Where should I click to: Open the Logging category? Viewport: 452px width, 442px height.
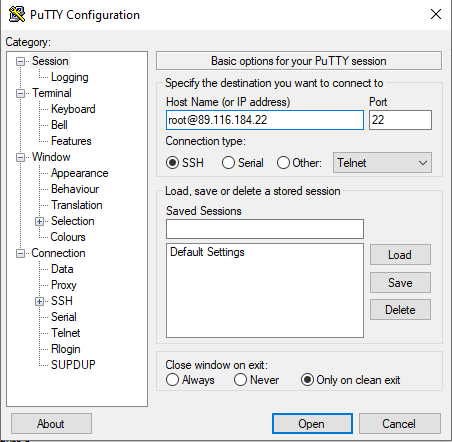coord(70,77)
